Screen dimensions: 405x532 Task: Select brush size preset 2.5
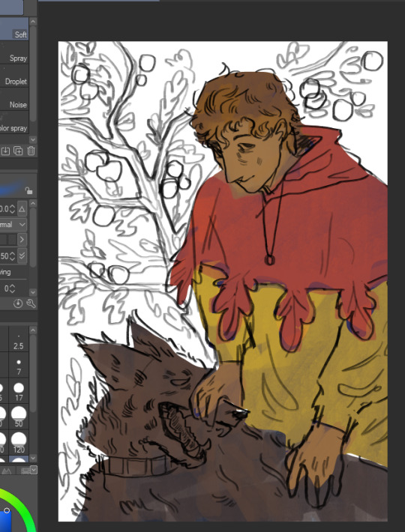click(x=18, y=339)
